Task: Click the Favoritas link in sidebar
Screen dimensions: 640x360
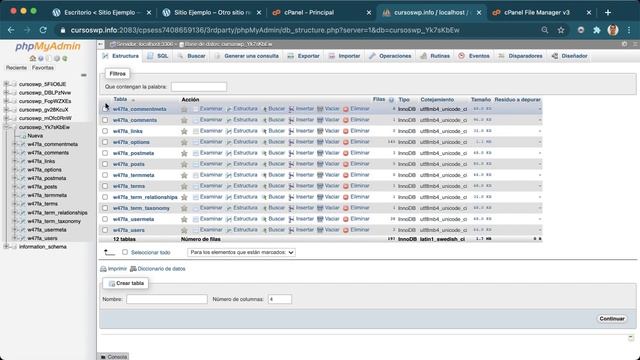Action: (x=43, y=68)
